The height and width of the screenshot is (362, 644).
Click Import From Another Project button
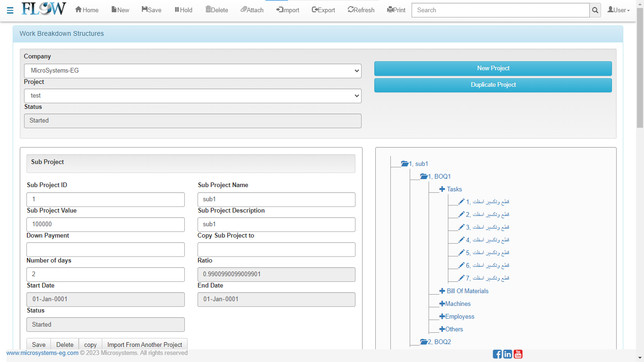coord(145,345)
